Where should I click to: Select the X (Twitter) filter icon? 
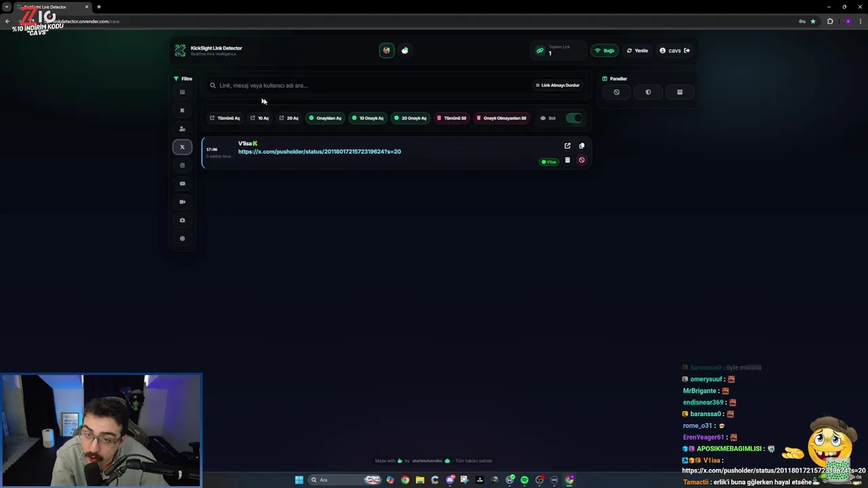182,147
